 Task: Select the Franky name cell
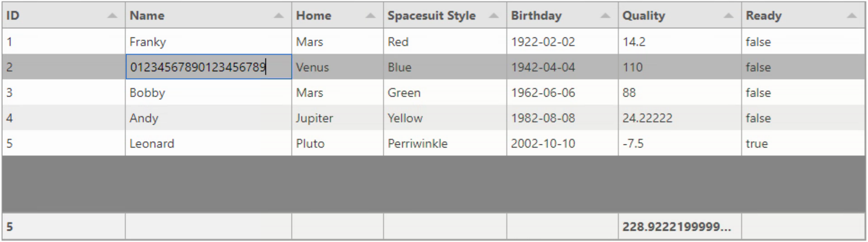click(x=208, y=42)
